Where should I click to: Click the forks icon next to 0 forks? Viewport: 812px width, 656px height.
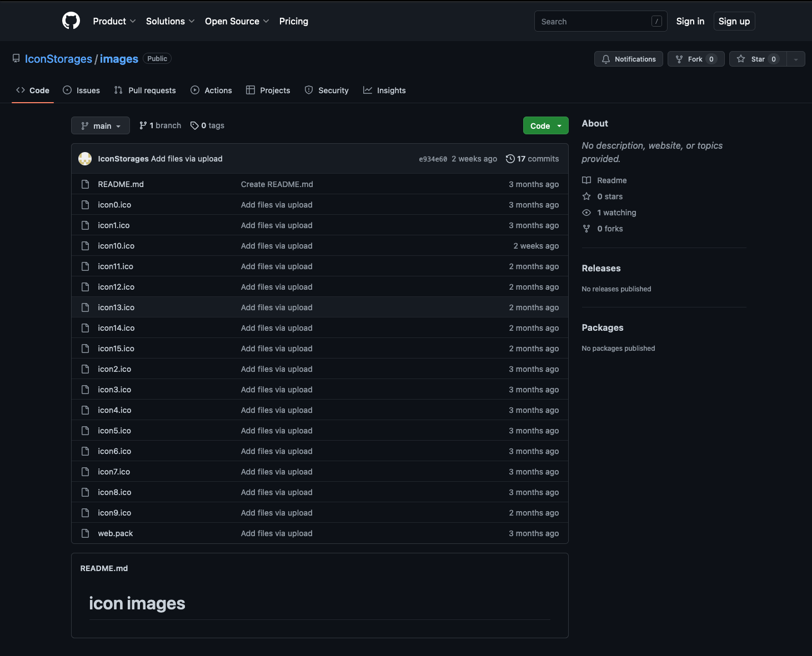tap(587, 229)
